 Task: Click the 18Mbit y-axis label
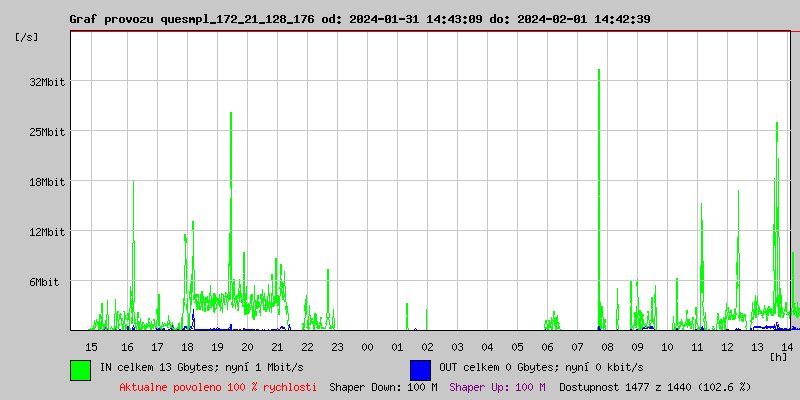click(x=47, y=182)
